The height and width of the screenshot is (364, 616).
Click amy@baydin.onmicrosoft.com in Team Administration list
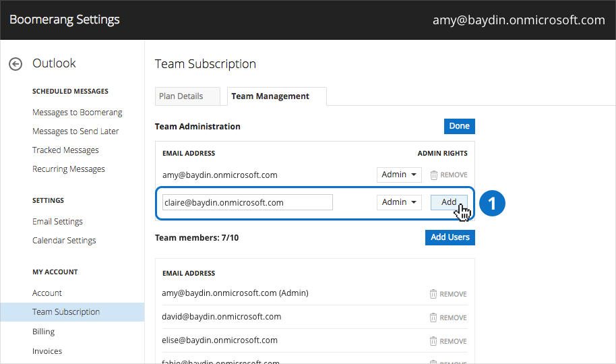click(220, 175)
